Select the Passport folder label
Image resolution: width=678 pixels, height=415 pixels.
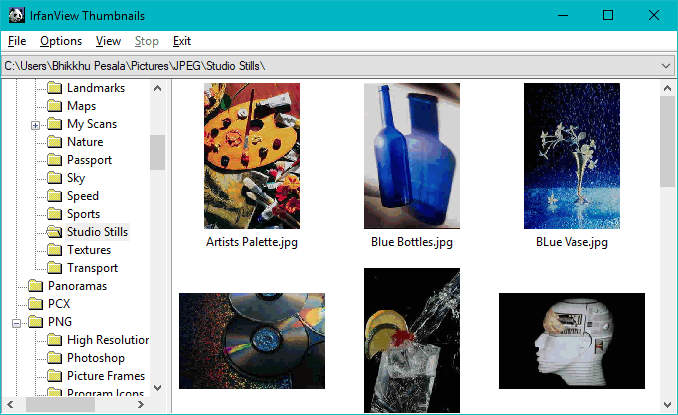pos(90,160)
